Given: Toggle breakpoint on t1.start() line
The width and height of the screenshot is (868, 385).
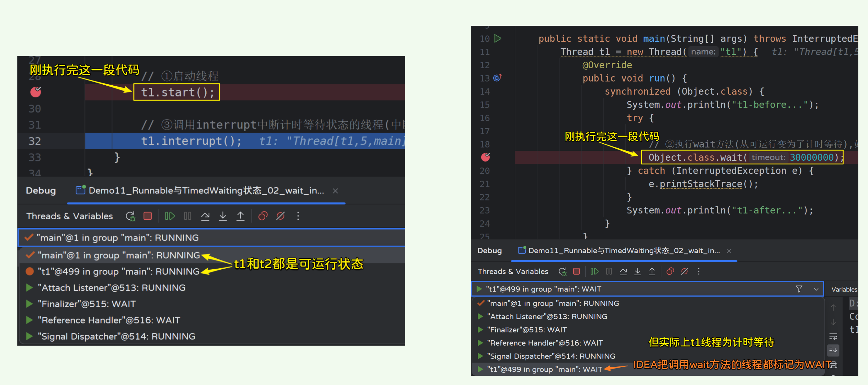Looking at the screenshot, I should (36, 92).
